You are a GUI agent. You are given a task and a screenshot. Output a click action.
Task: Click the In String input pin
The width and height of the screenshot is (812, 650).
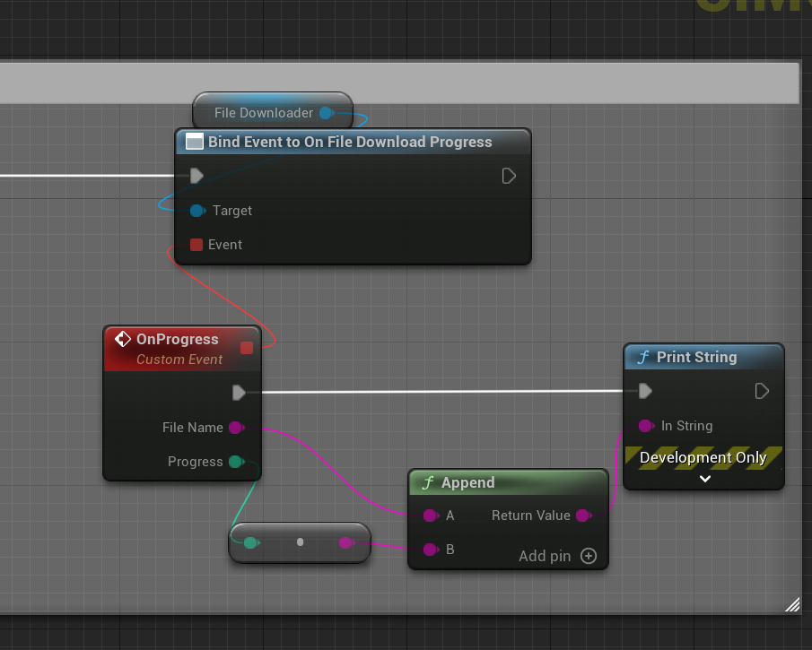646,426
